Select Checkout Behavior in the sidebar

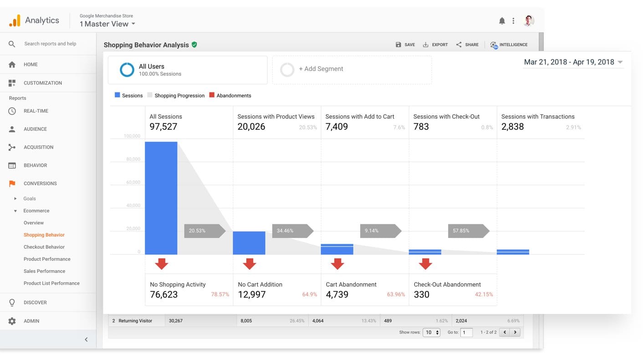44,247
